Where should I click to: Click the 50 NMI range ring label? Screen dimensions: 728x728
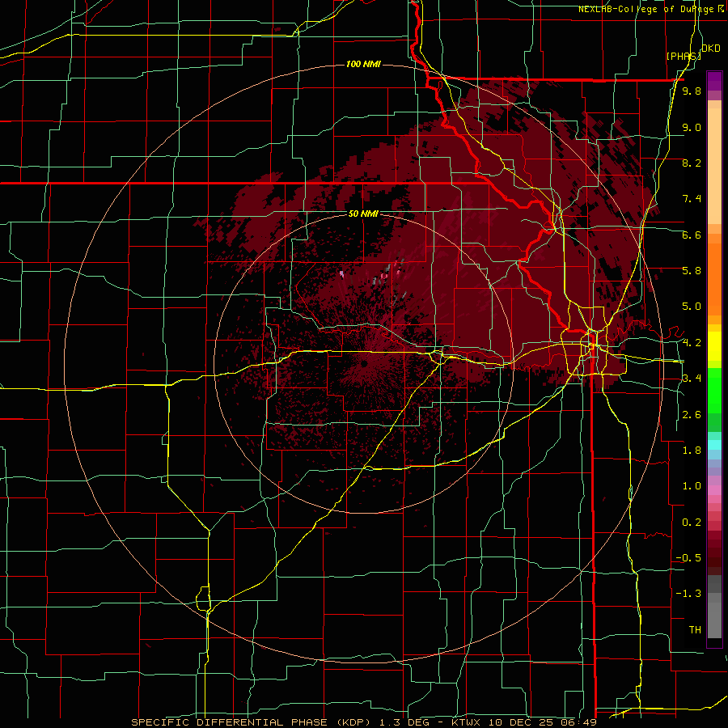click(x=363, y=214)
